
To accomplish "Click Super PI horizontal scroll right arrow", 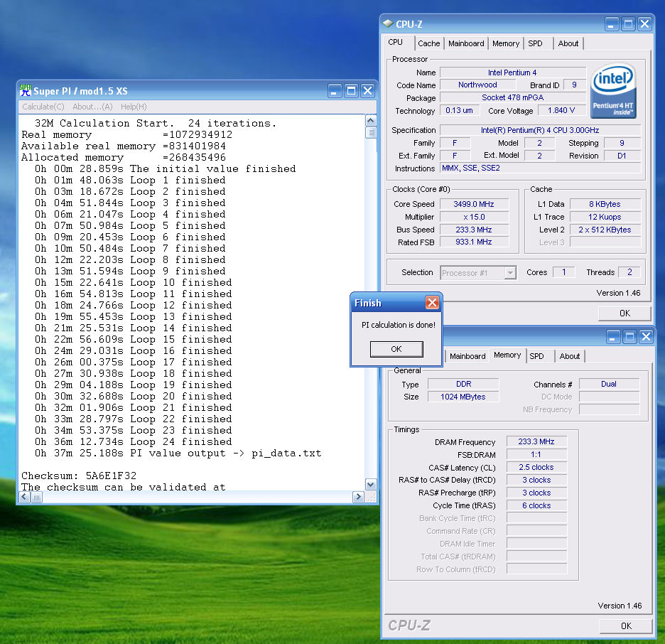I will (x=358, y=497).
